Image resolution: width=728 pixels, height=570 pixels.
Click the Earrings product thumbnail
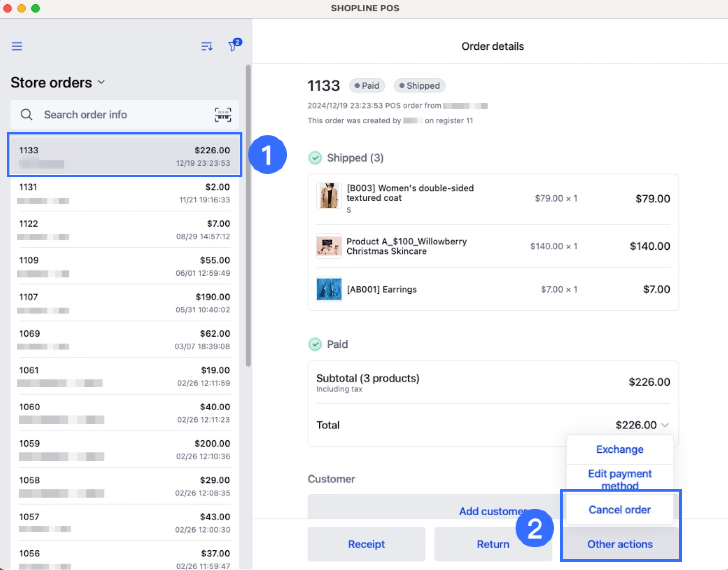coord(329,289)
